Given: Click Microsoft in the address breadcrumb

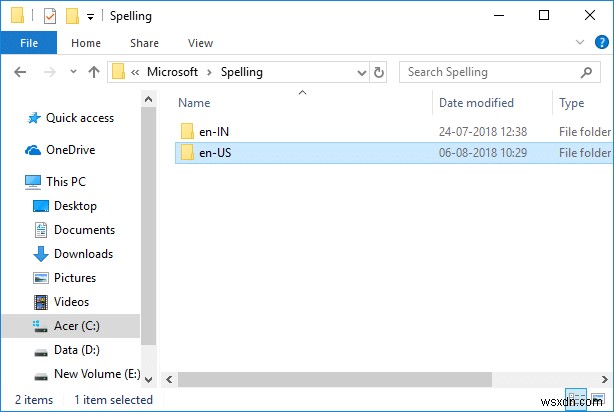Looking at the screenshot, I should 172,72.
